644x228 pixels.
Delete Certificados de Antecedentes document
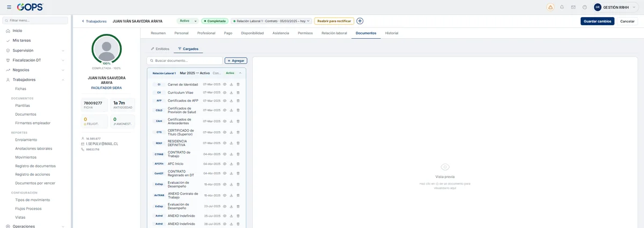coord(238,121)
